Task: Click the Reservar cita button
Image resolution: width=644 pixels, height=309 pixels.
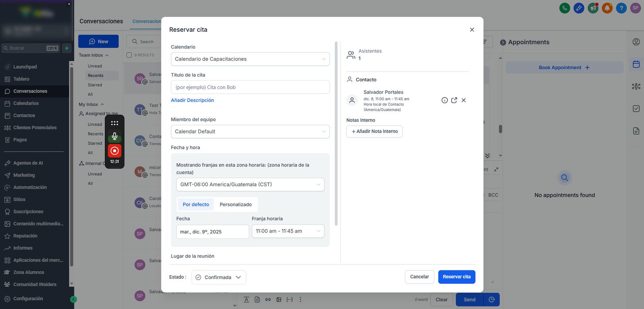Action: (x=457, y=277)
